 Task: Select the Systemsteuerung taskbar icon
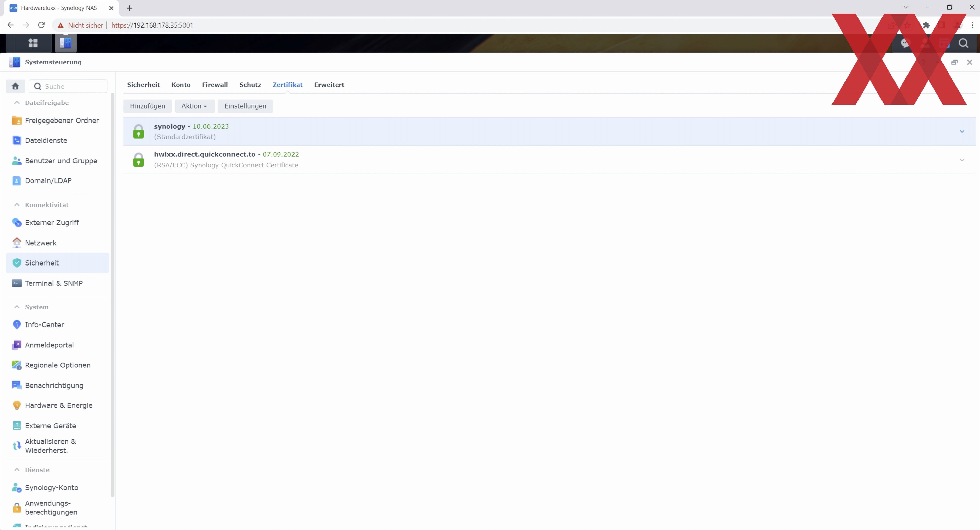pos(66,43)
